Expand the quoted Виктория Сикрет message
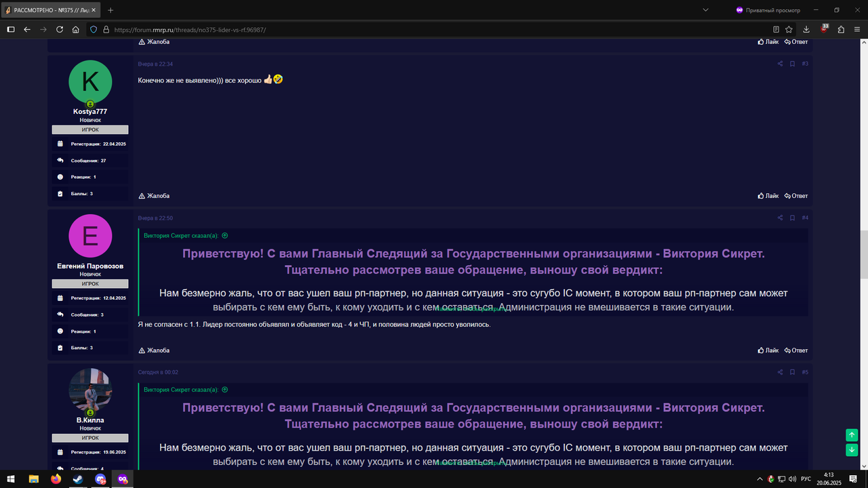 click(225, 235)
